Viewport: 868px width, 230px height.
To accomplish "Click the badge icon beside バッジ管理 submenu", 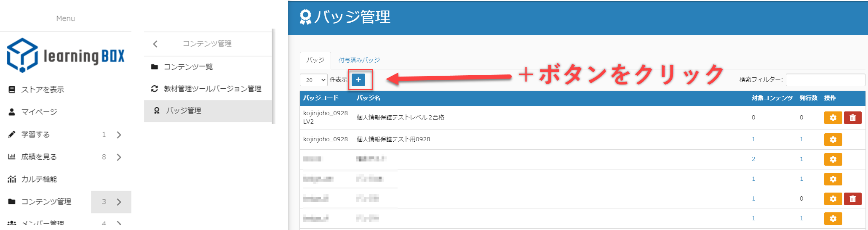I will 157,111.
